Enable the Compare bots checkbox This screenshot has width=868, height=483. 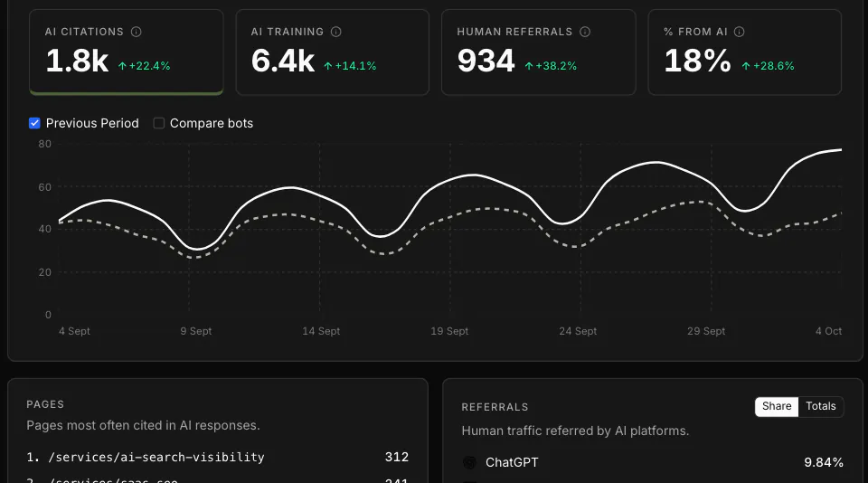coord(159,123)
